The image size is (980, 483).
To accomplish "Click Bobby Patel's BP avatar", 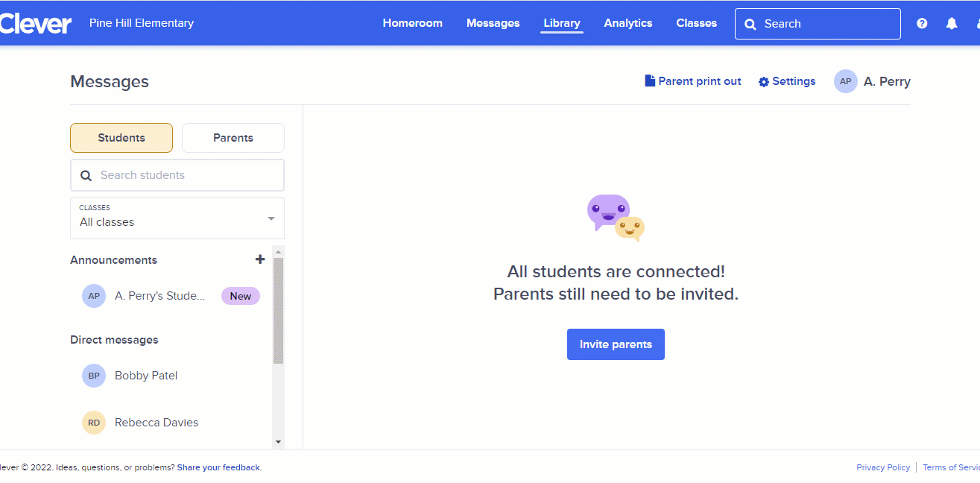I will point(94,376).
